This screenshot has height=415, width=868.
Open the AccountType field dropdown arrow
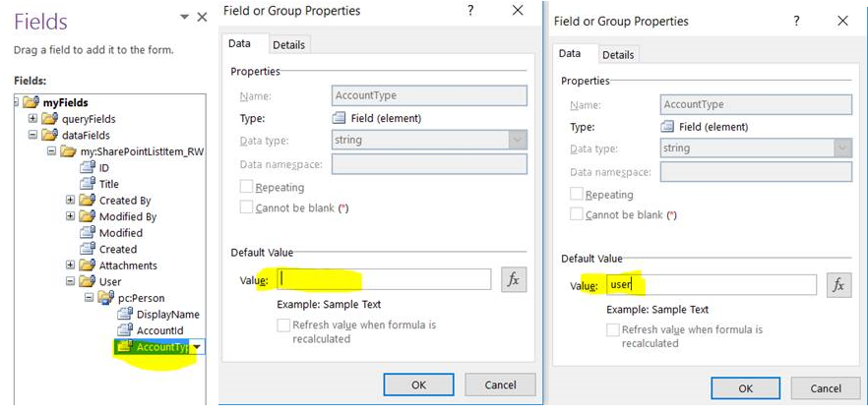tap(198, 347)
